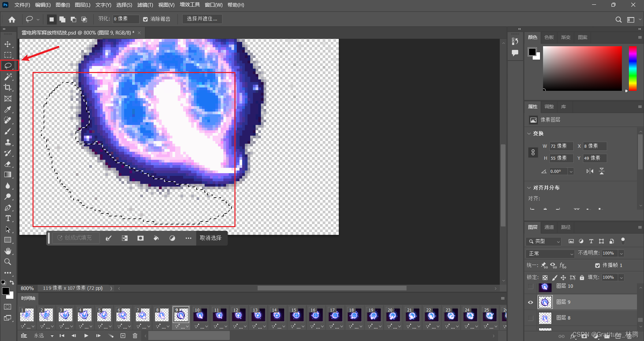Select the Zoom tool

(8, 262)
